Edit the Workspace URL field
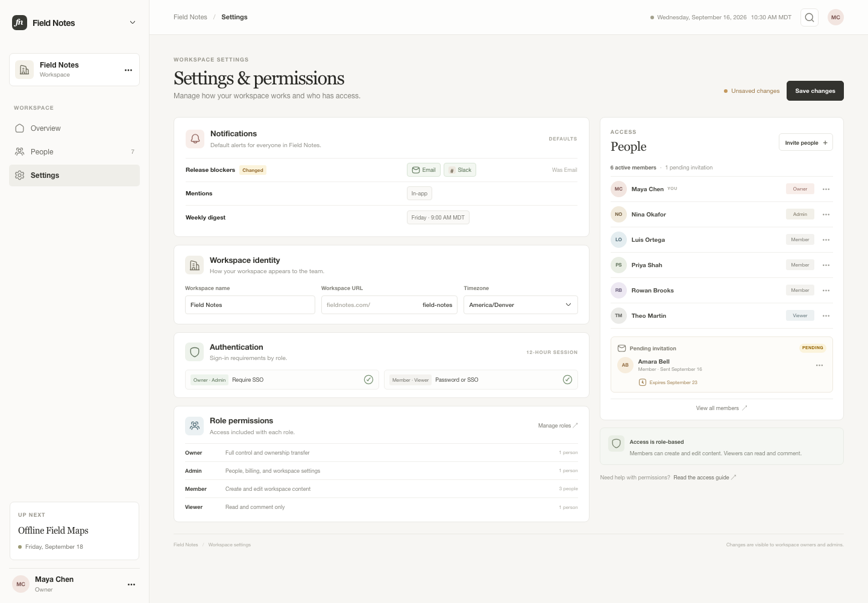Viewport: 868px width, 603px height. (389, 305)
